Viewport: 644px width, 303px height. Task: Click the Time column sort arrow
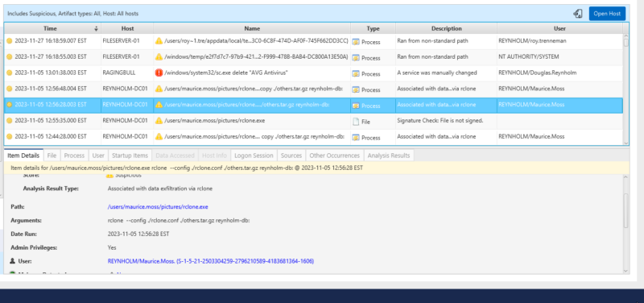tap(96, 29)
